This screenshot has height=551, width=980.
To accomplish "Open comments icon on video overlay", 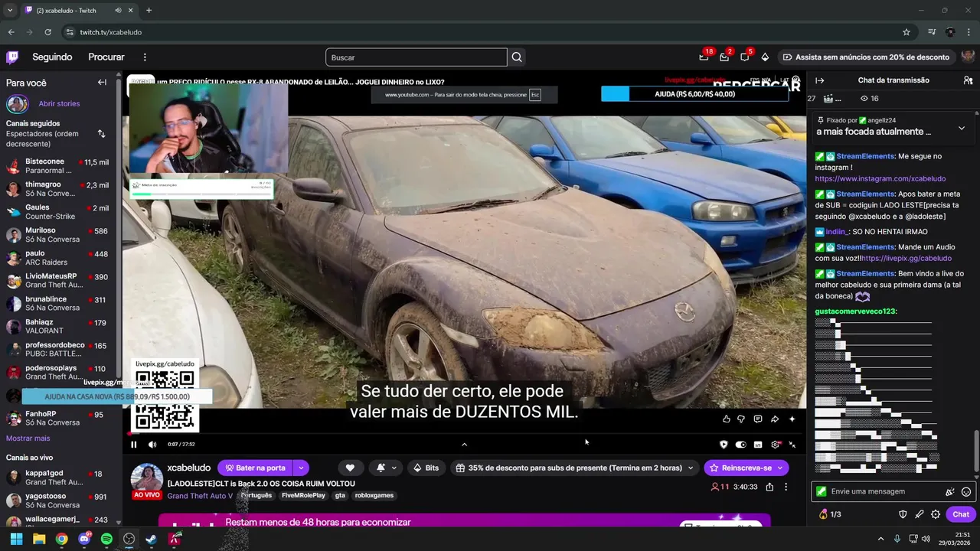I will (x=758, y=419).
